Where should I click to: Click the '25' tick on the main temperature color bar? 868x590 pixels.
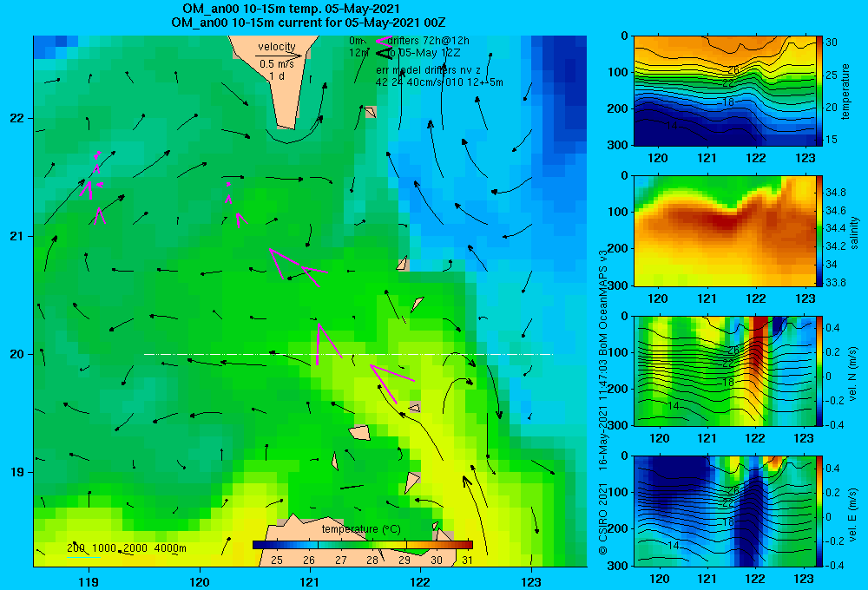277,560
